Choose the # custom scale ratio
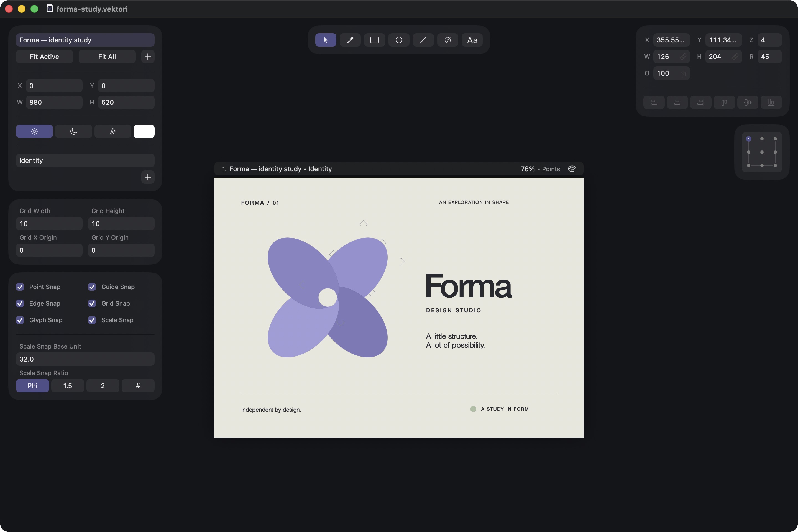The width and height of the screenshot is (798, 532). pos(138,386)
